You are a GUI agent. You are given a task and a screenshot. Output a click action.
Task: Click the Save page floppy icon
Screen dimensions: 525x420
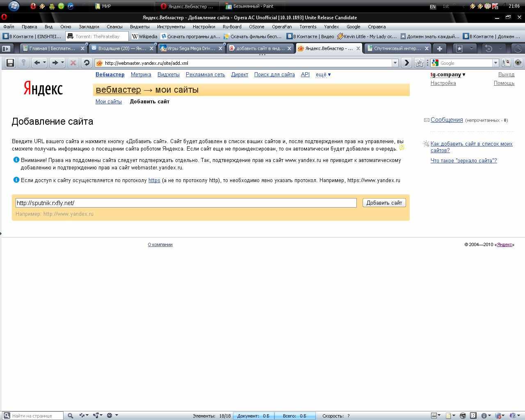coord(10,63)
